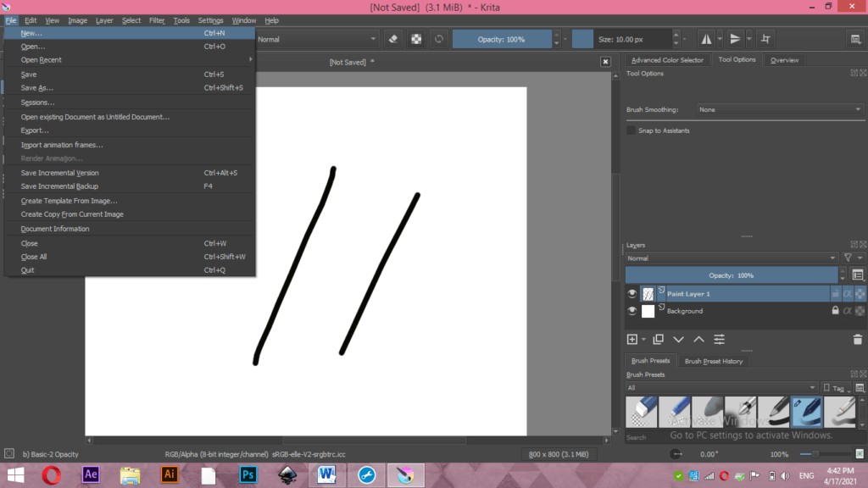
Task: Open the Brush Smoothing dropdown
Action: click(777, 109)
